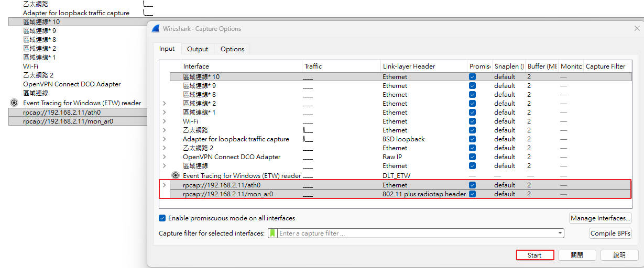Click the green bookmark icon for capture filters

(272, 233)
